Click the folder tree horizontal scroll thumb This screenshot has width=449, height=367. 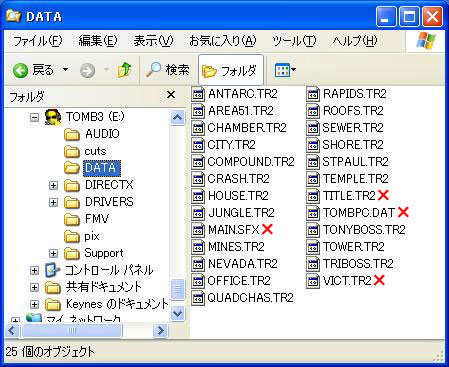click(72, 331)
